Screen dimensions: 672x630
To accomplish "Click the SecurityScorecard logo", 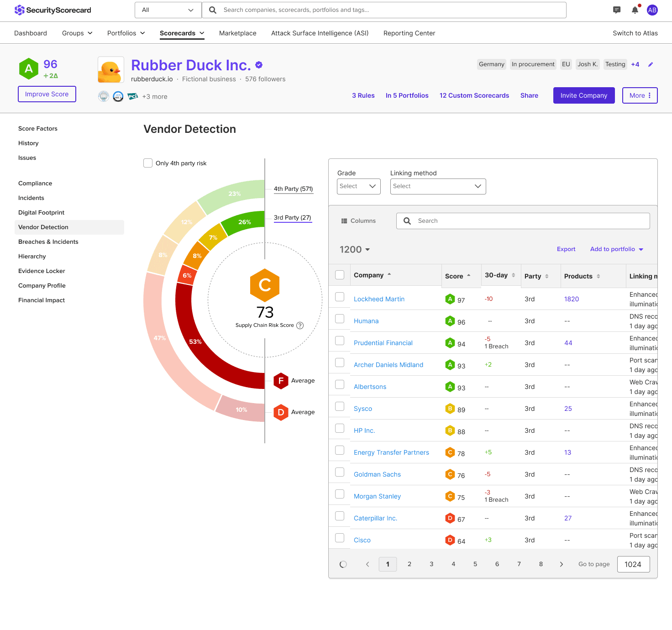I will (52, 10).
